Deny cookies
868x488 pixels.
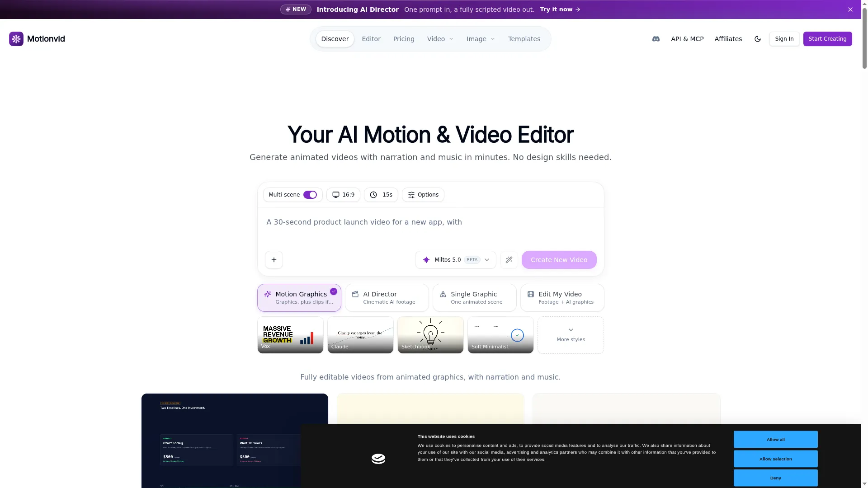[775, 478]
